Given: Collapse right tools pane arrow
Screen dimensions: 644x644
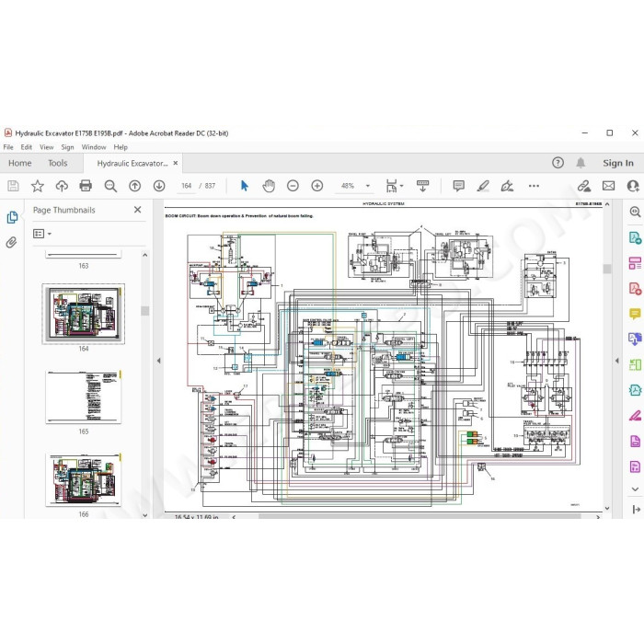Looking at the screenshot, I should (x=617, y=361).
